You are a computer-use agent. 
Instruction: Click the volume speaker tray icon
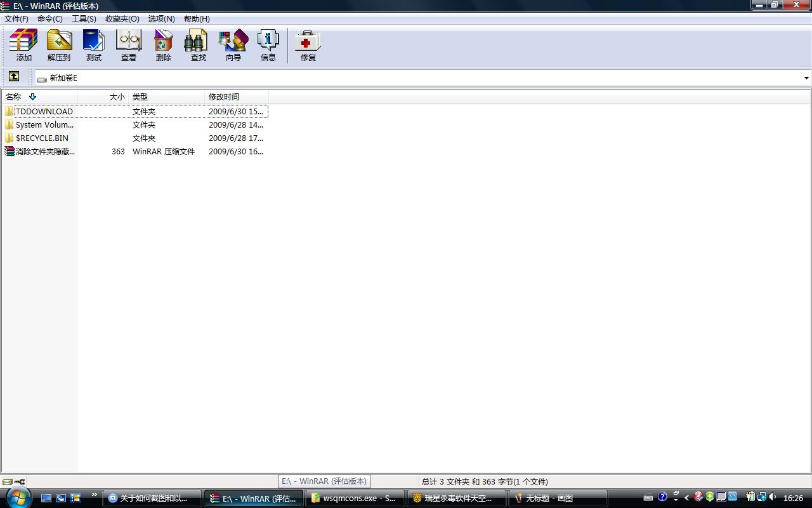point(772,497)
